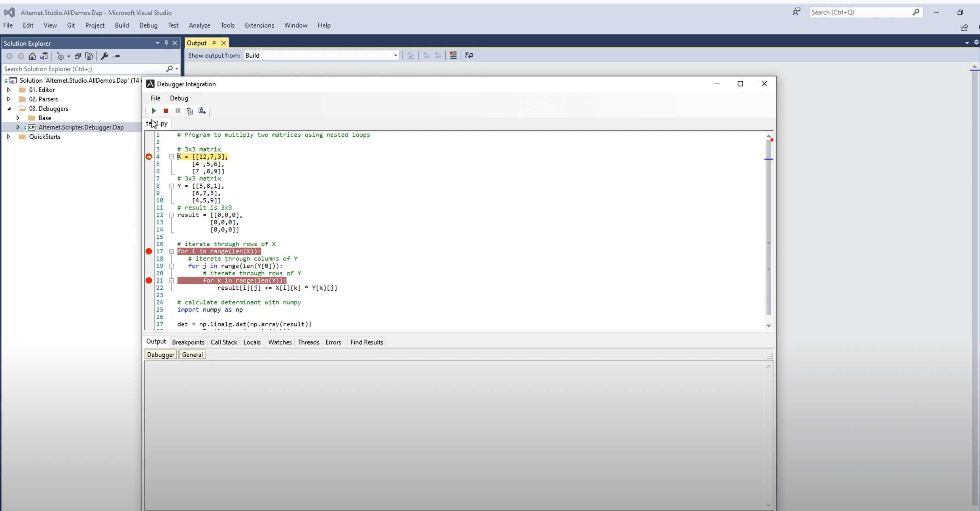Expand the 02. Parsers folder

8,99
